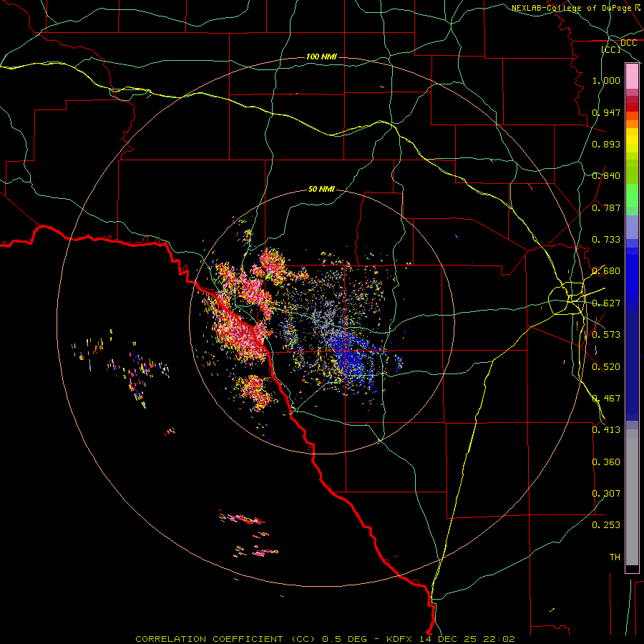This screenshot has width=644, height=644.
Task: Click the bright green color bar segment
Action: click(632, 195)
